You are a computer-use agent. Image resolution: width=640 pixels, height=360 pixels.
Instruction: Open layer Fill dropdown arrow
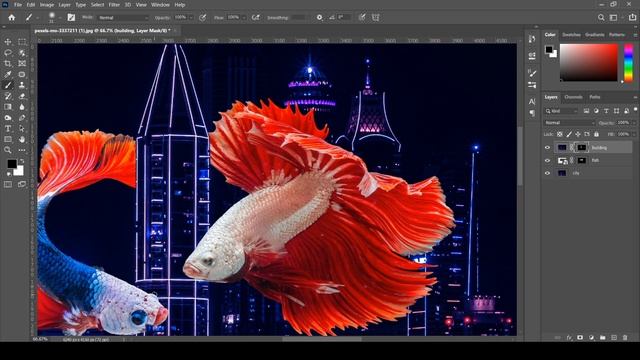point(633,134)
